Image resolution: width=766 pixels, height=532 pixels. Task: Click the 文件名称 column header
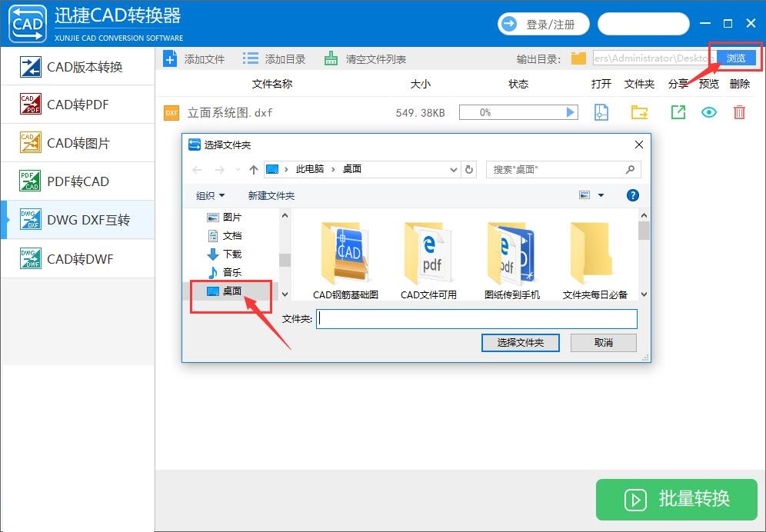272,84
